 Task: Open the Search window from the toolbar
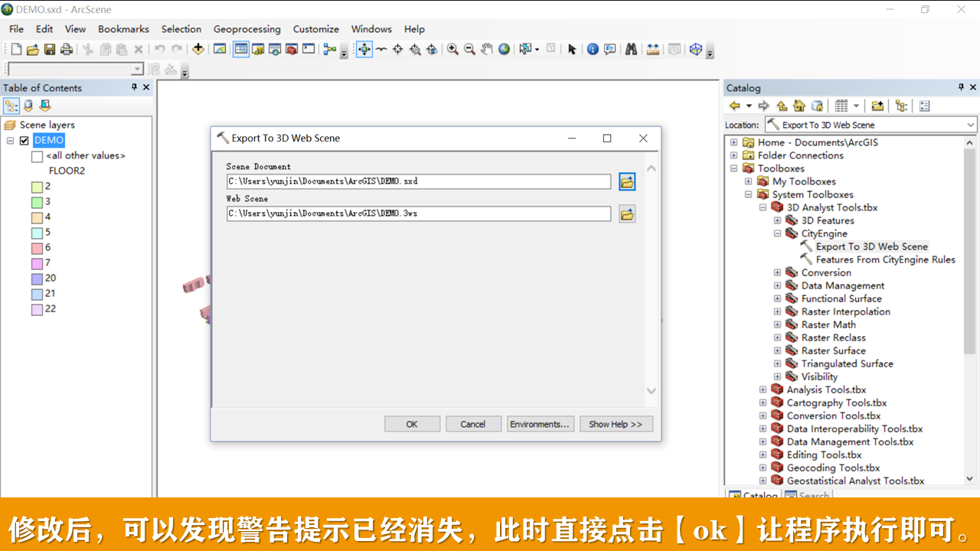point(275,49)
